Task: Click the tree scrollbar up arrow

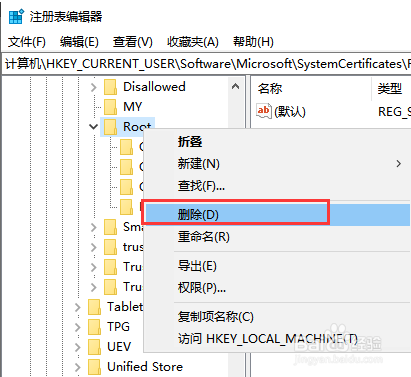Action: point(236,87)
